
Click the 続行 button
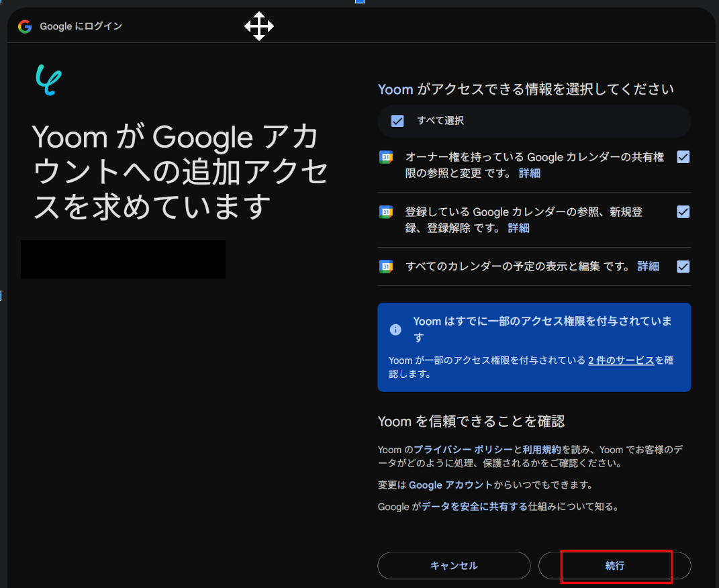pos(614,566)
